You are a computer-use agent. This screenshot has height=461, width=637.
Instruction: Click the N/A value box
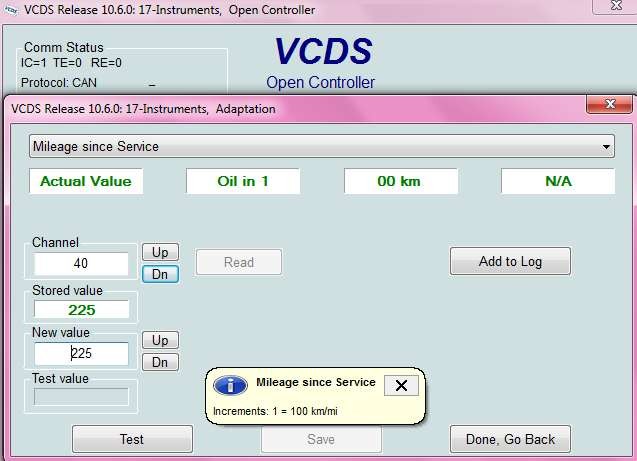click(558, 181)
